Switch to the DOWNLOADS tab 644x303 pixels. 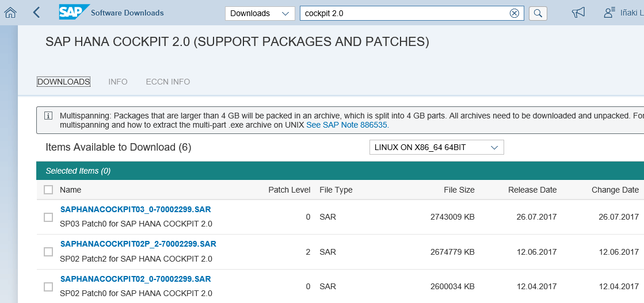(x=64, y=82)
